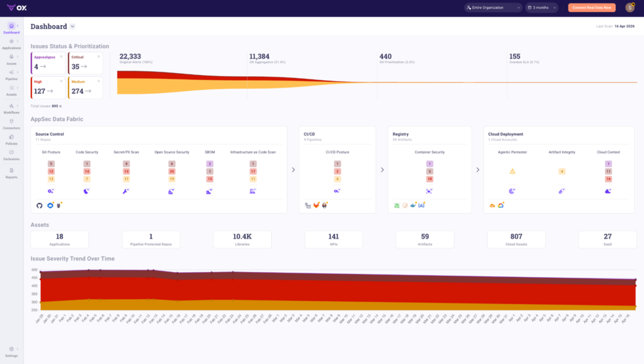Open the Applications section in the sidebar
The height and width of the screenshot is (364, 644).
[11, 41]
